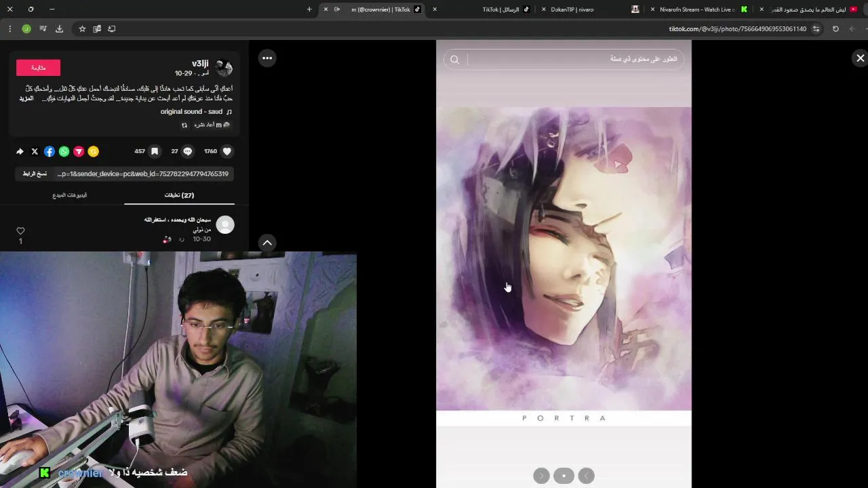Click the anime portrait artwork photo
The image size is (868, 488).
click(x=564, y=258)
